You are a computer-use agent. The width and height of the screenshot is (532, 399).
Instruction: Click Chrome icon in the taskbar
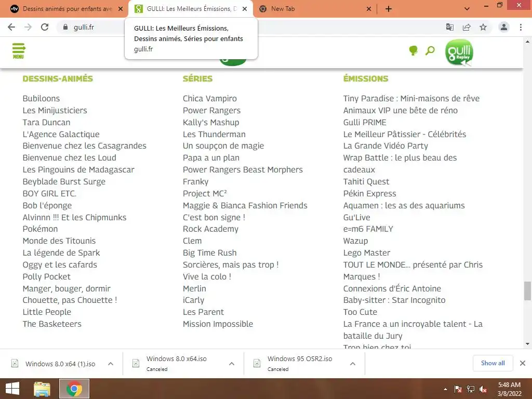click(74, 389)
